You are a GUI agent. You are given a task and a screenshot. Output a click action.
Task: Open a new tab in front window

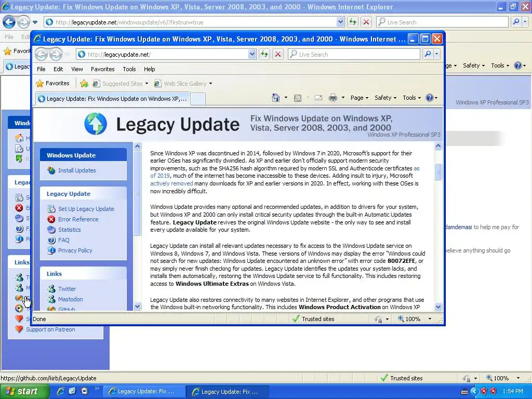coord(198,99)
